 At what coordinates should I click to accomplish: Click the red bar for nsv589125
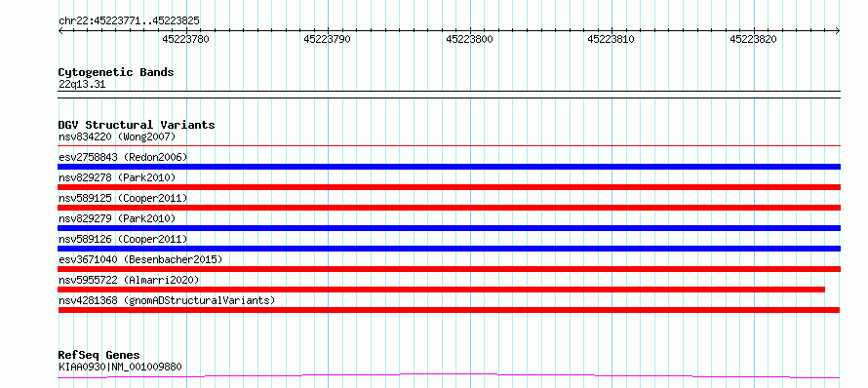[x=449, y=208]
